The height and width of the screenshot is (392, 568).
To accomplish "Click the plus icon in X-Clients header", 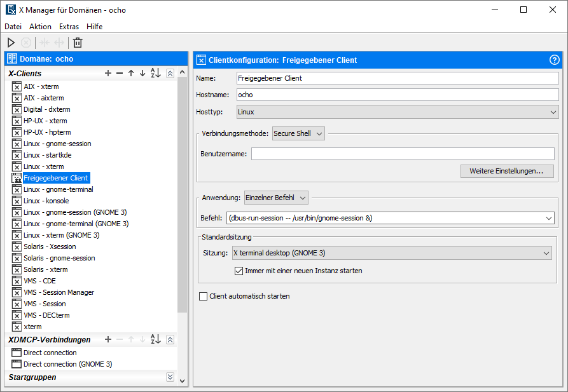I will pyautogui.click(x=108, y=74).
